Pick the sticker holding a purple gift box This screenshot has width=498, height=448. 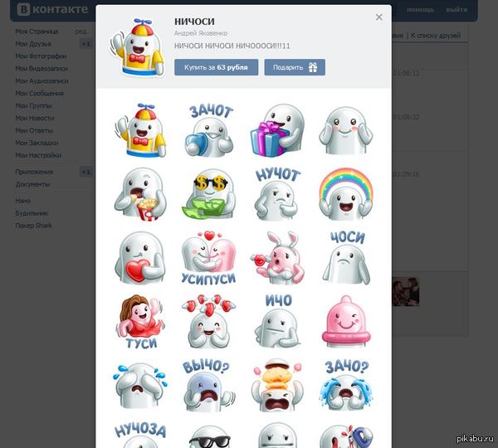click(x=277, y=130)
